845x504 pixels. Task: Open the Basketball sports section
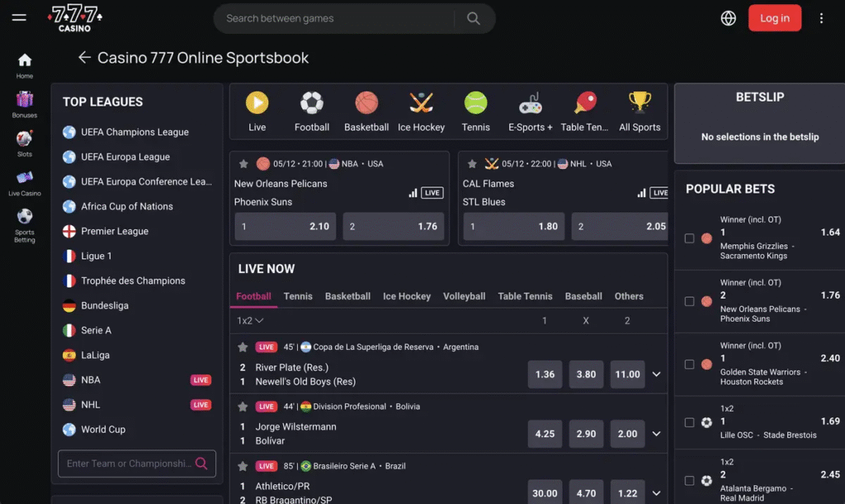pos(366,110)
